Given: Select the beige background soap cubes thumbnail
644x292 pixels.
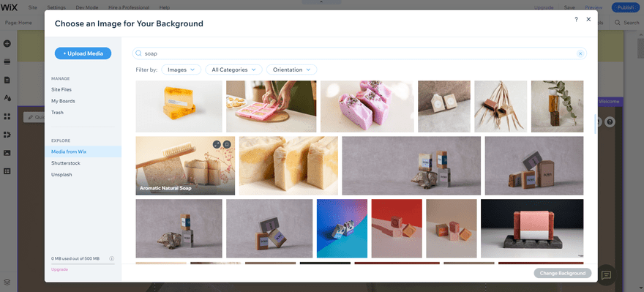Looking at the screenshot, I should click(x=452, y=228).
